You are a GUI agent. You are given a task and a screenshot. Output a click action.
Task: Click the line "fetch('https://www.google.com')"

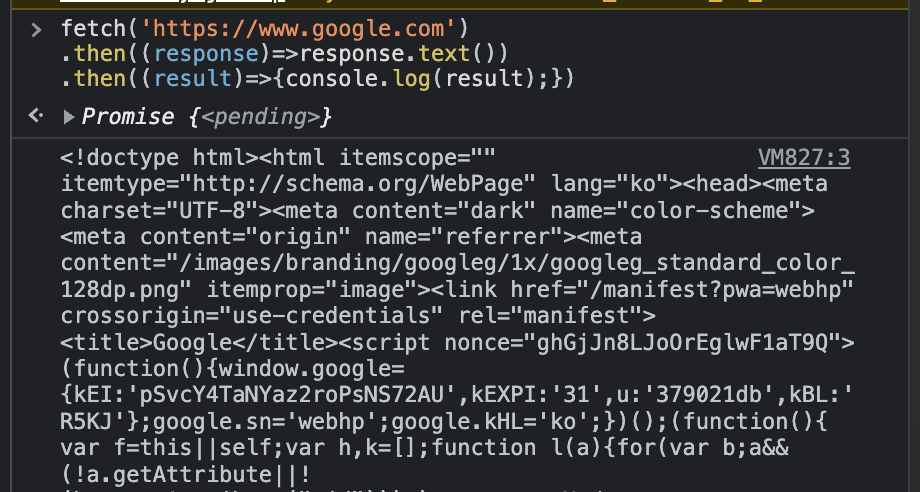coord(265,28)
